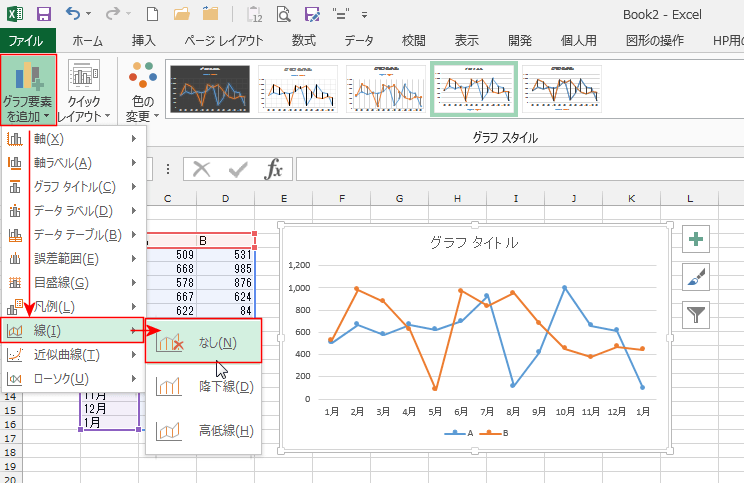Switch to the 校閲 ribbon tab
The image size is (744, 483).
click(x=413, y=41)
